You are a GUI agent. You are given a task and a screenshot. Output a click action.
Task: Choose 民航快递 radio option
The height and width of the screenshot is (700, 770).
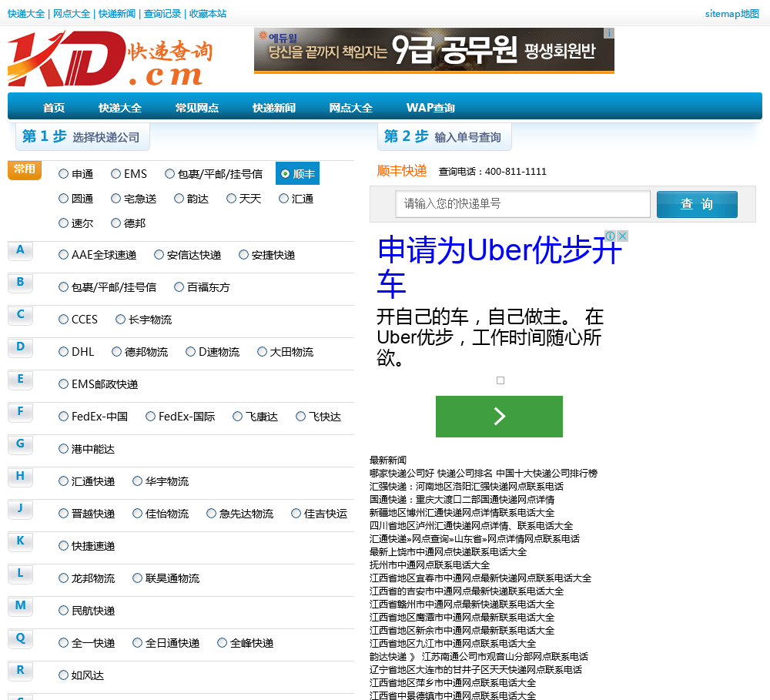(x=63, y=611)
